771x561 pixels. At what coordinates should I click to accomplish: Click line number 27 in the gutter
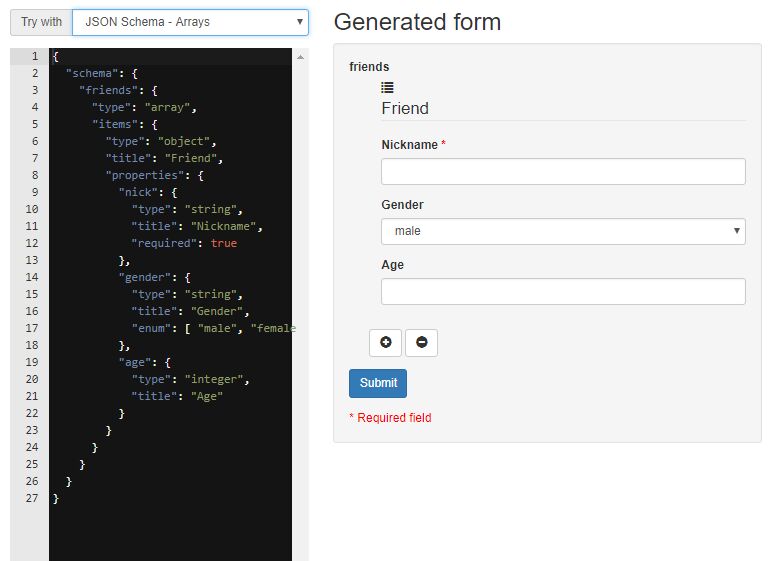click(x=32, y=498)
